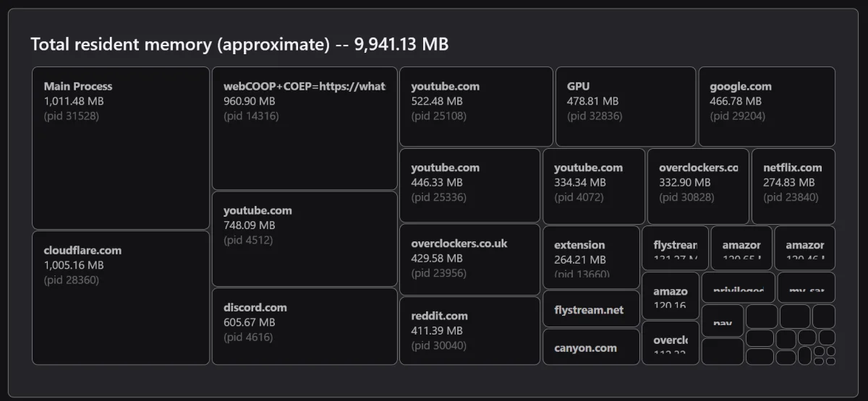Select small flystream tile beside extension

(675, 248)
